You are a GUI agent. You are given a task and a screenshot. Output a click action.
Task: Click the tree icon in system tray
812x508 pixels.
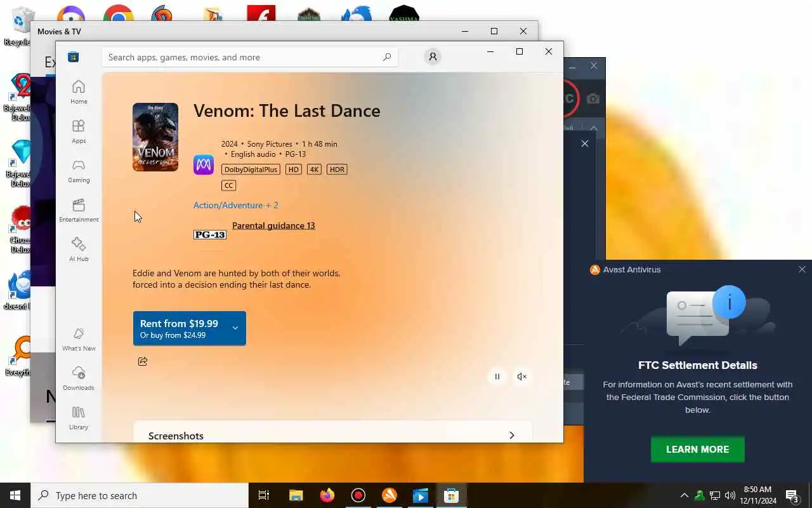700,495
